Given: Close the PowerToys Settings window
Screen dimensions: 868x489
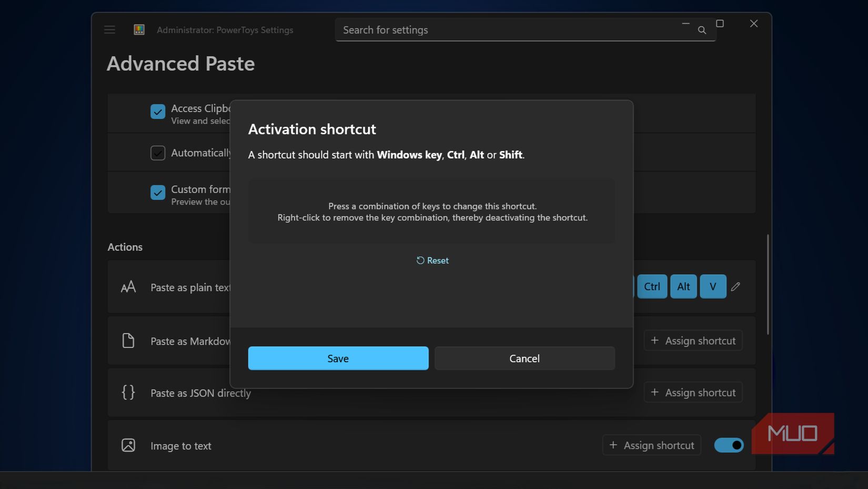Looking at the screenshot, I should (754, 24).
